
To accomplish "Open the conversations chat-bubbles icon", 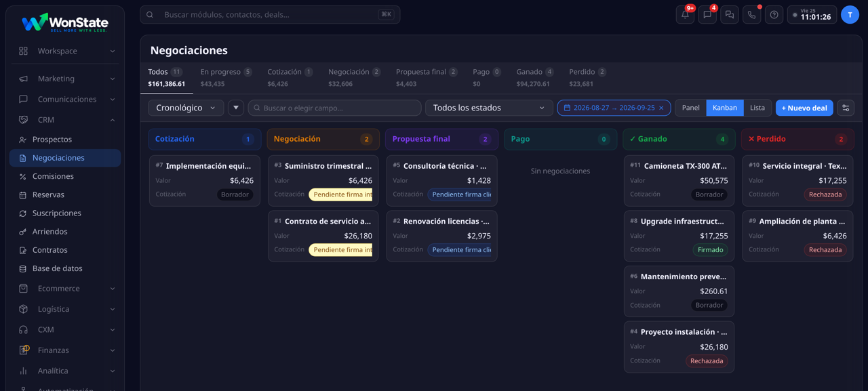I will (x=730, y=14).
